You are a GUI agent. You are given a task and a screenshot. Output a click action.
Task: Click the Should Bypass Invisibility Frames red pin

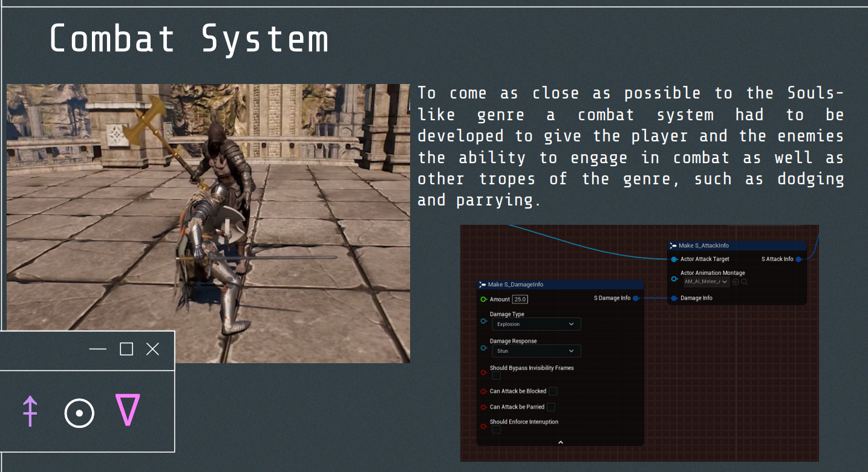tap(483, 372)
